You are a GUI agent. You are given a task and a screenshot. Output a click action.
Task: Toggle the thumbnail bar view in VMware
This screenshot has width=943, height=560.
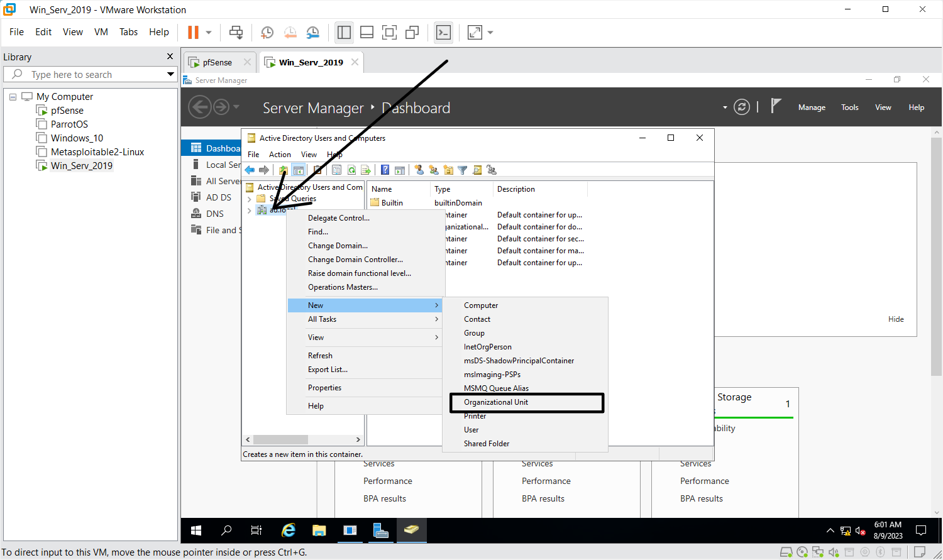367,32
